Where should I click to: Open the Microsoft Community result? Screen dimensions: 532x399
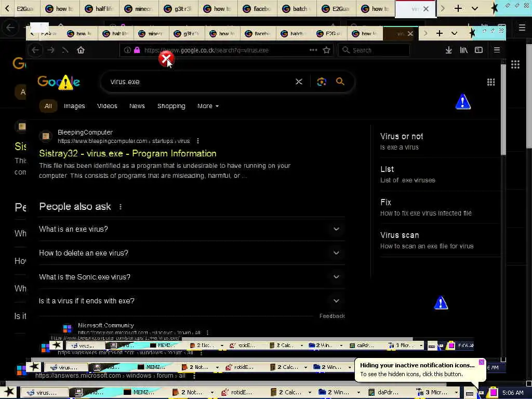(106, 325)
